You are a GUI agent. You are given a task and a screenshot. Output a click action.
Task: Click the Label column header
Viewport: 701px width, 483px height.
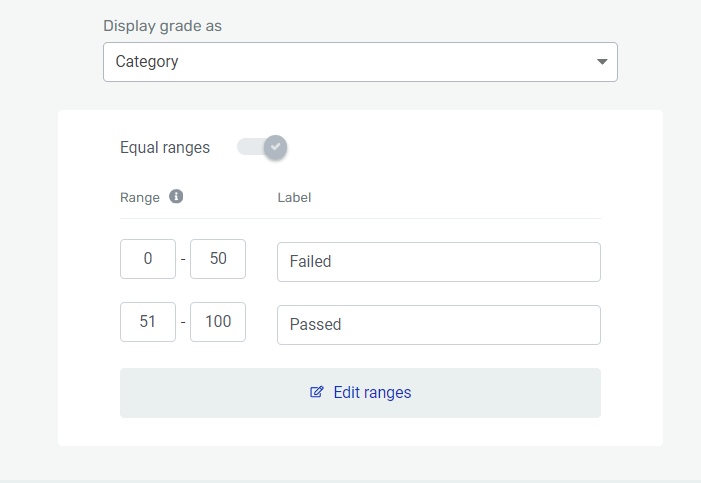pos(294,197)
